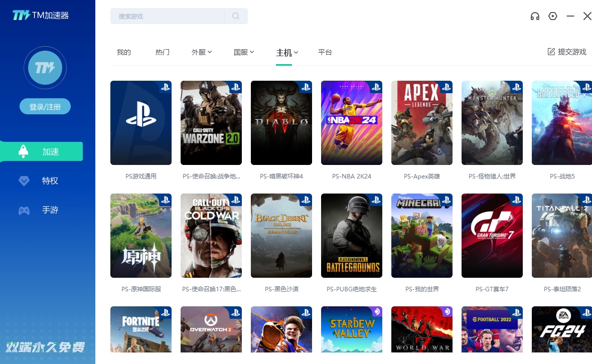The width and height of the screenshot is (592, 364).
Task: Expand the 外服 dropdown arrow
Action: (x=210, y=52)
